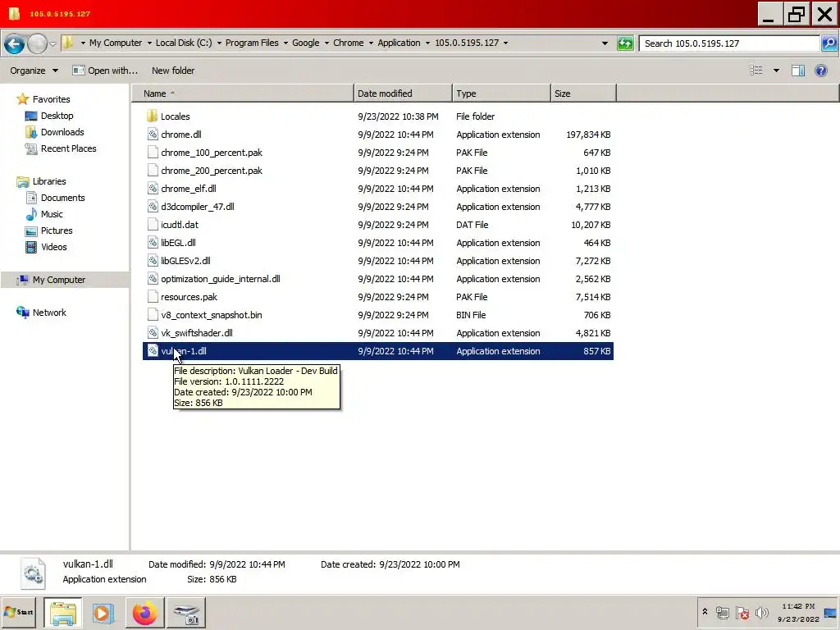This screenshot has height=630, width=840.
Task: Click the vulkan-1.dll file icon
Action: click(x=153, y=351)
